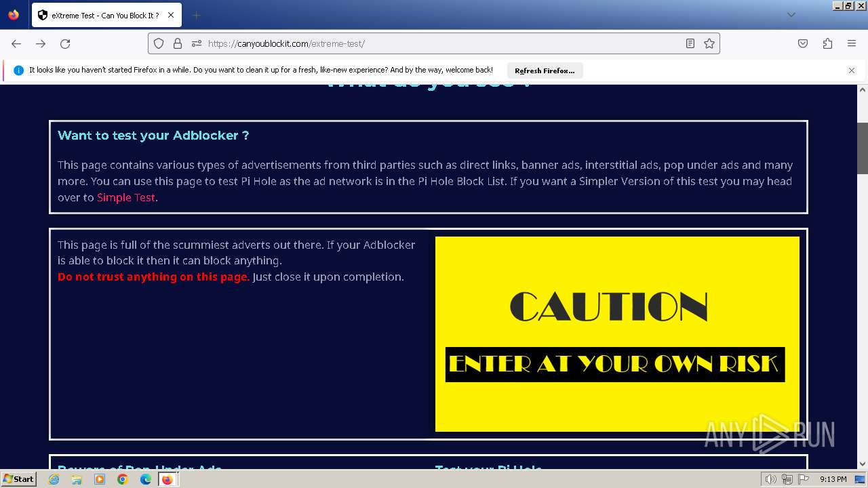Open tracking protection shield icon
The image size is (868, 488).
[x=159, y=43]
